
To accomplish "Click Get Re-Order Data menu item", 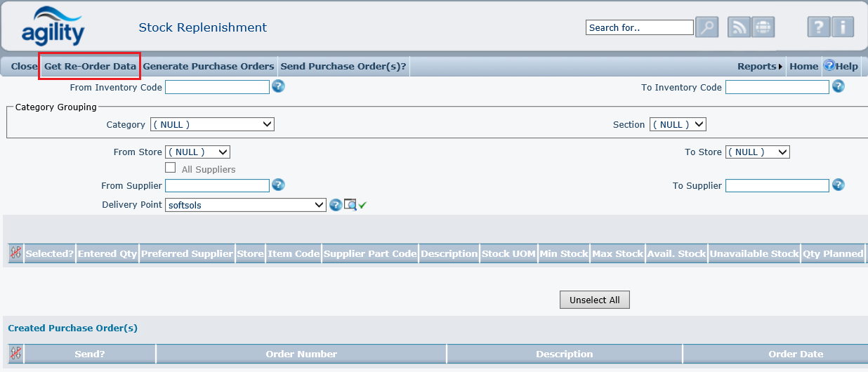I will pos(90,66).
